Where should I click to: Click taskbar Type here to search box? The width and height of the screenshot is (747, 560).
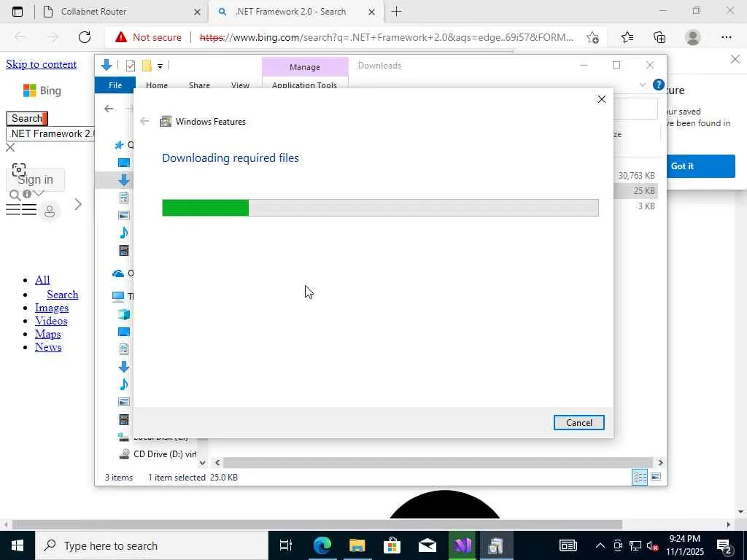(152, 545)
